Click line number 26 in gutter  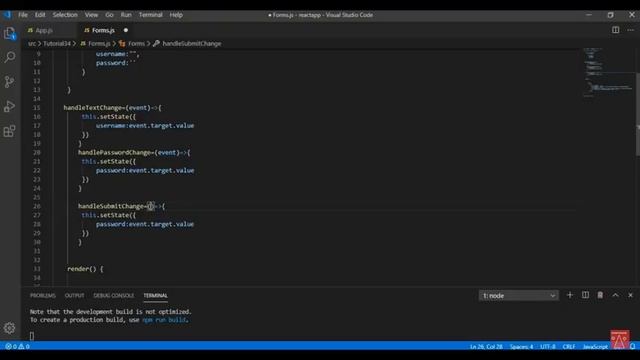coord(37,206)
